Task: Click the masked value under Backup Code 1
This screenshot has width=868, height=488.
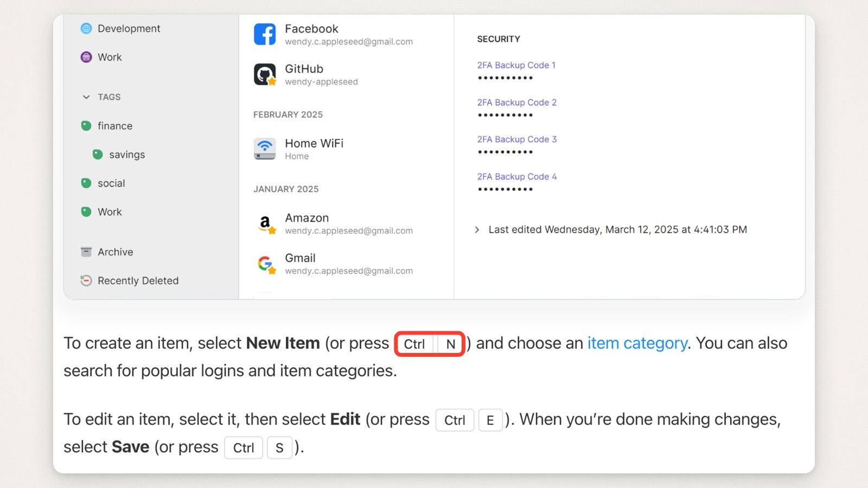Action: click(505, 78)
